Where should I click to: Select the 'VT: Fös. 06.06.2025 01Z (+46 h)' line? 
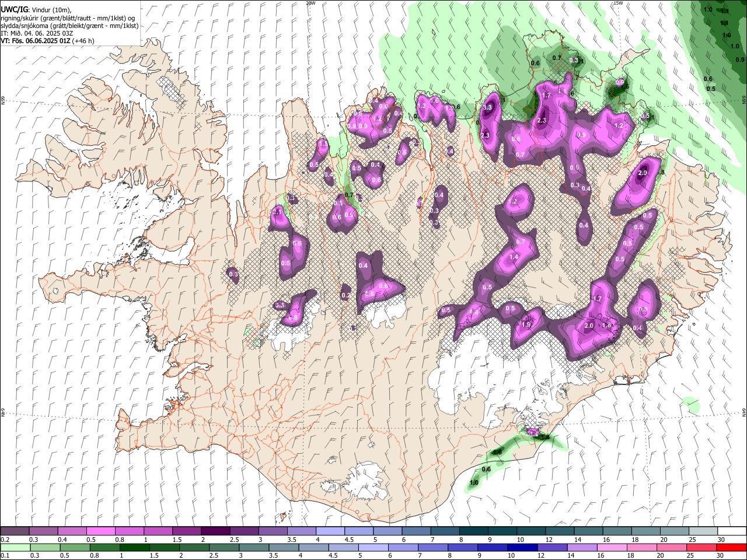[x=48, y=41]
